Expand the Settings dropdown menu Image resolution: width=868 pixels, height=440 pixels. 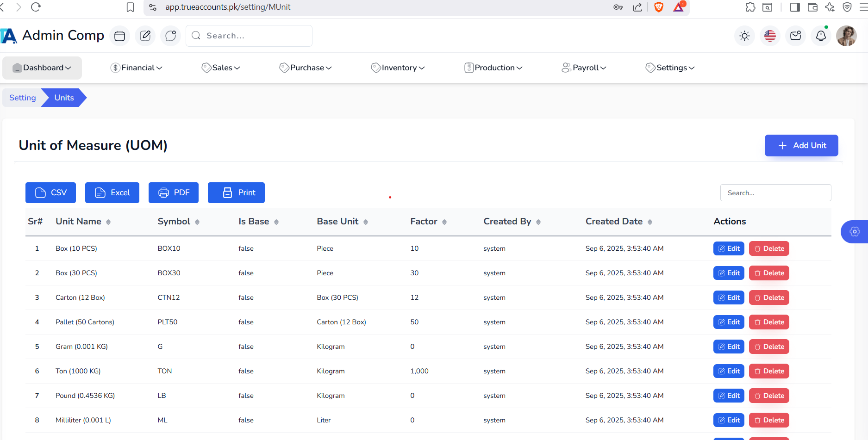point(670,68)
